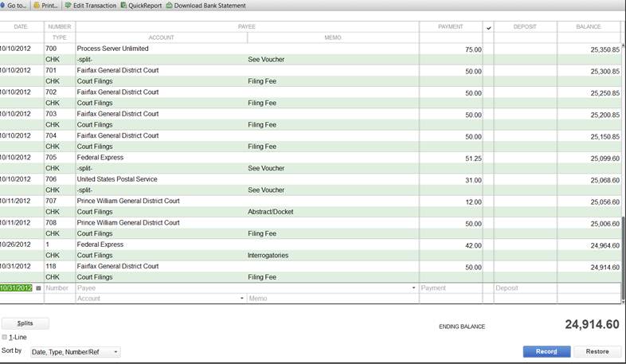Image resolution: width=626 pixels, height=364 pixels.
Task: Click Download Bank Statement
Action: [x=205, y=6]
